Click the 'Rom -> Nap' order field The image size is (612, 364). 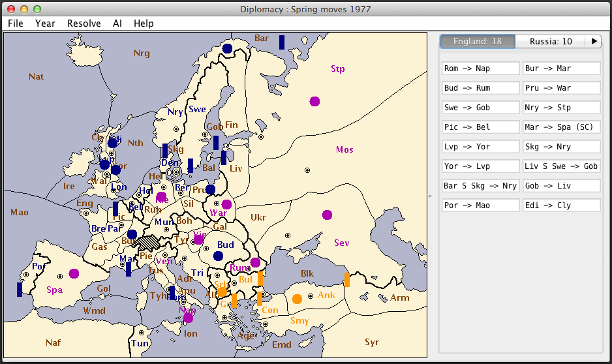pos(480,68)
